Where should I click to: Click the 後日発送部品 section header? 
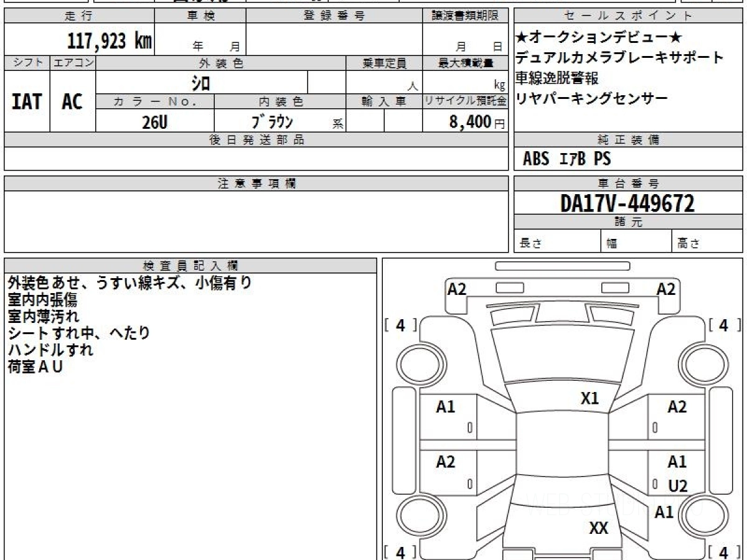click(256, 140)
